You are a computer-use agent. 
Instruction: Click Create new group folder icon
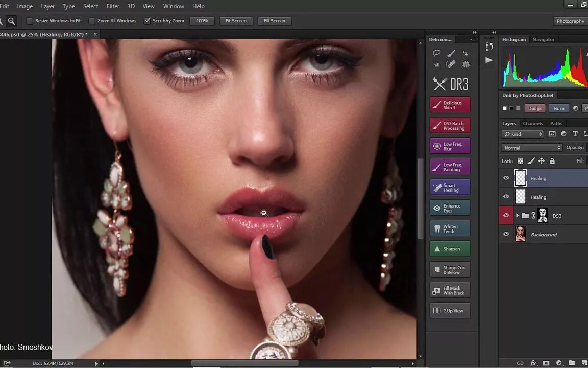click(572, 363)
